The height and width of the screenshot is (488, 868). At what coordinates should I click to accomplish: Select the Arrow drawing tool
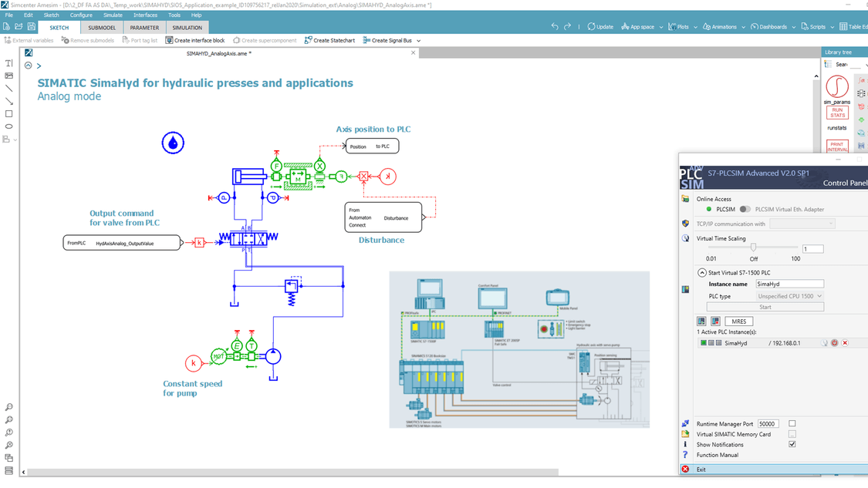click(x=8, y=101)
